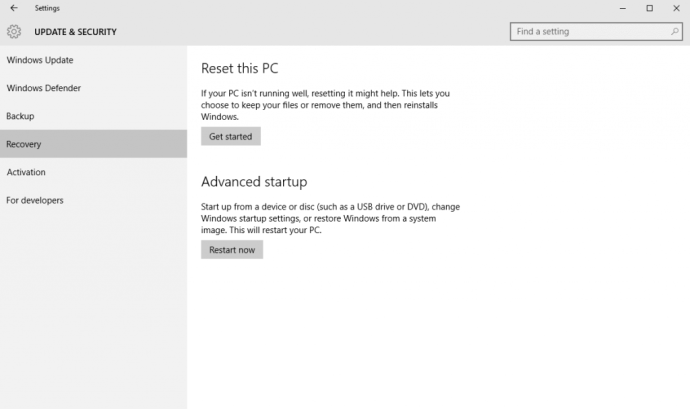Viewport: 690px width, 409px height.
Task: Select Windows Defender in the sidebar
Action: click(44, 88)
